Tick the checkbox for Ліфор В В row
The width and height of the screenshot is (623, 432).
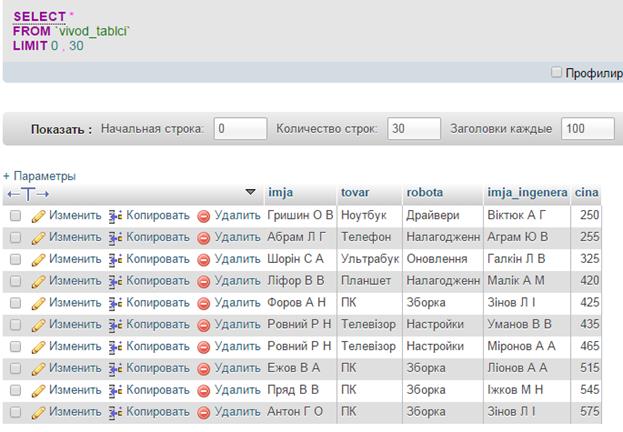tap(15, 281)
